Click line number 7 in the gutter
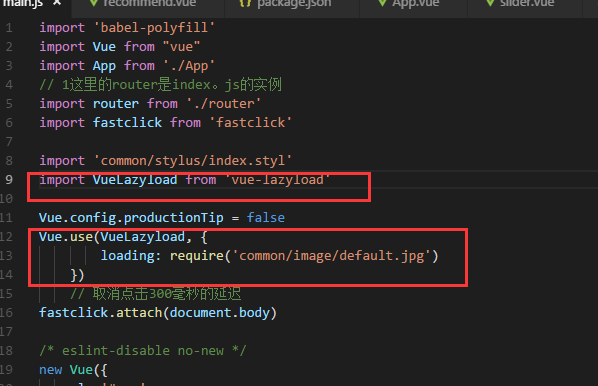Image resolution: width=598 pixels, height=386 pixels. (x=9, y=142)
